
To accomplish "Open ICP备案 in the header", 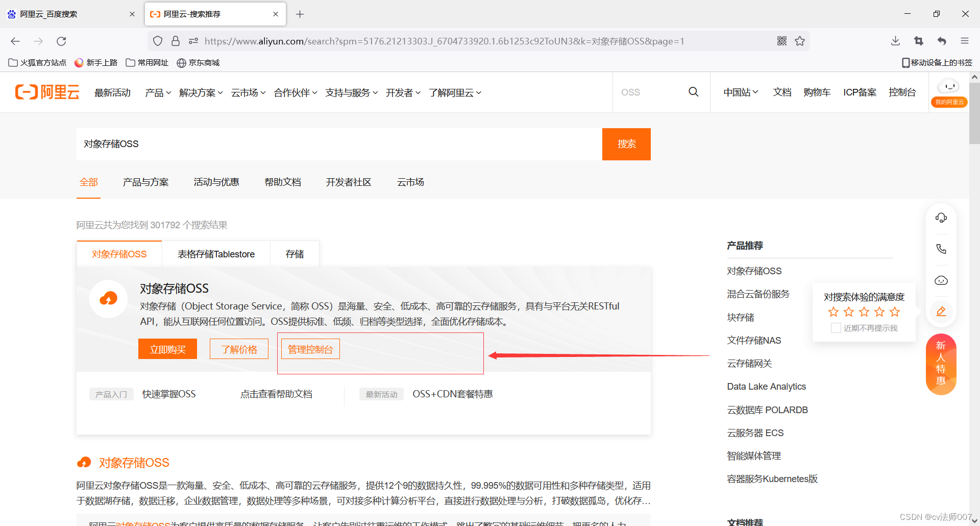I will pyautogui.click(x=860, y=92).
